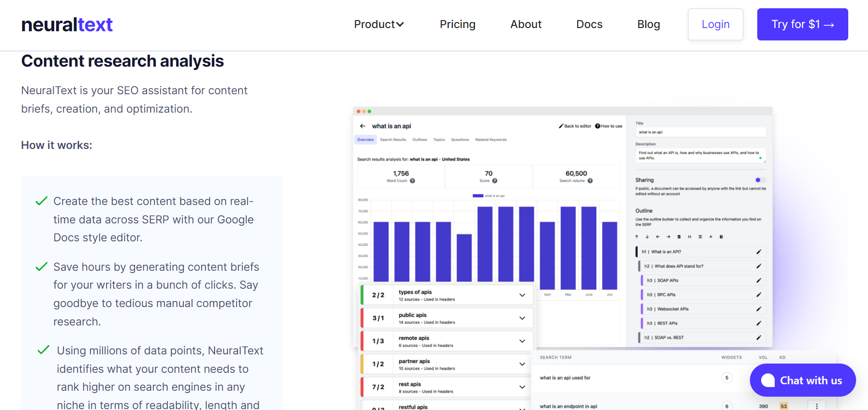Open the 'Chat with us' widget

coord(803,380)
